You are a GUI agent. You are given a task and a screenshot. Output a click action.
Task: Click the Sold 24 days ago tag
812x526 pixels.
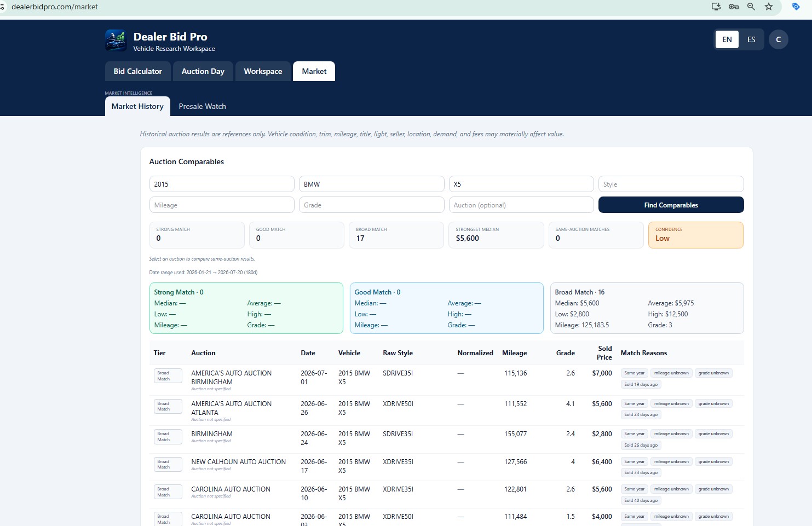coord(641,414)
